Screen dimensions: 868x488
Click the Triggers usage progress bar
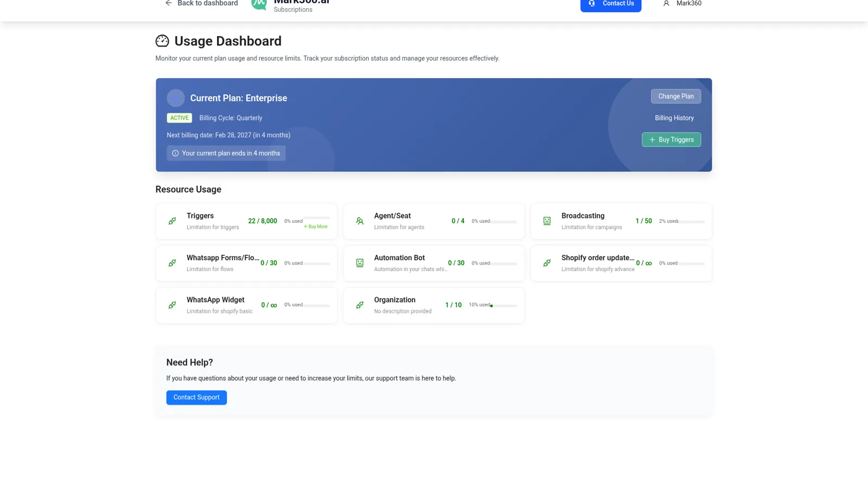[x=317, y=217]
